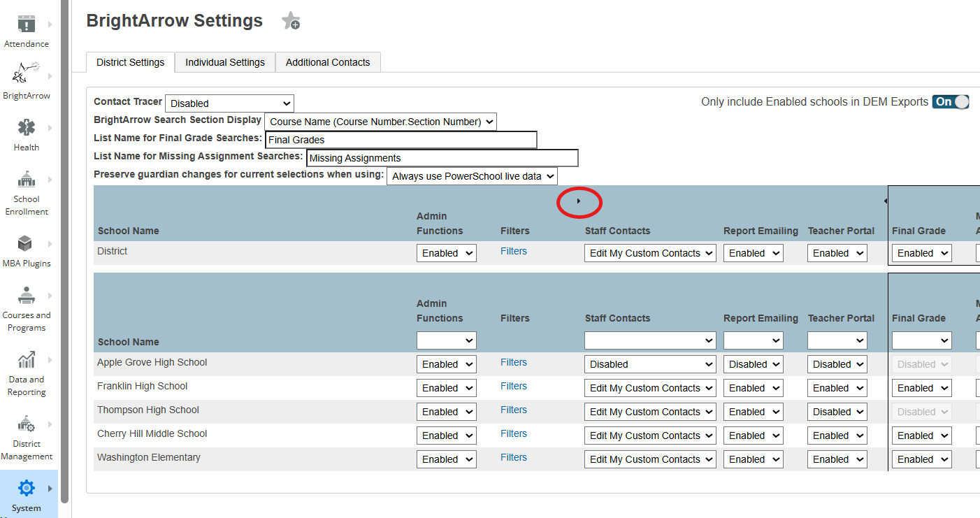Click the Final Grades list name field
This screenshot has width=980, height=518.
click(401, 140)
